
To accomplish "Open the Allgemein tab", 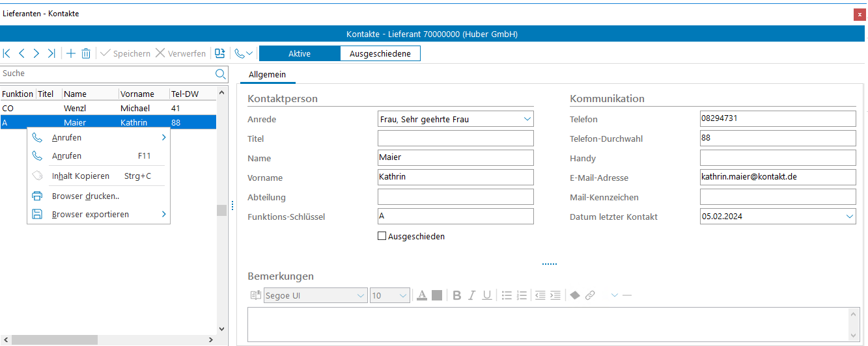I will click(x=267, y=75).
